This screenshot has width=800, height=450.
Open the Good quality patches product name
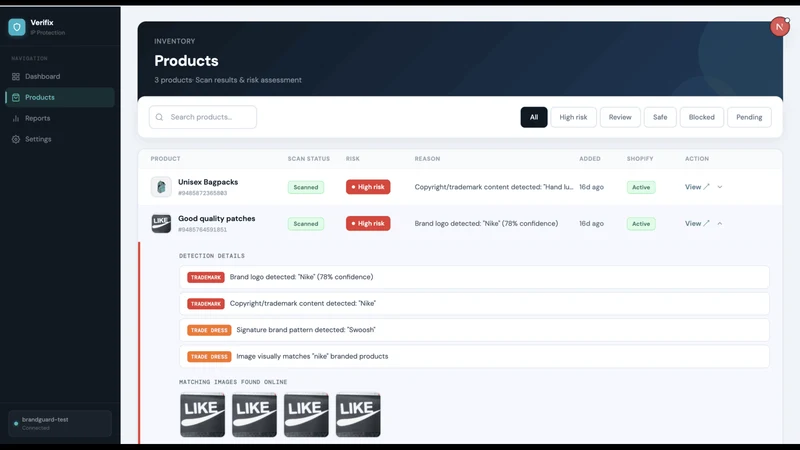pos(216,218)
